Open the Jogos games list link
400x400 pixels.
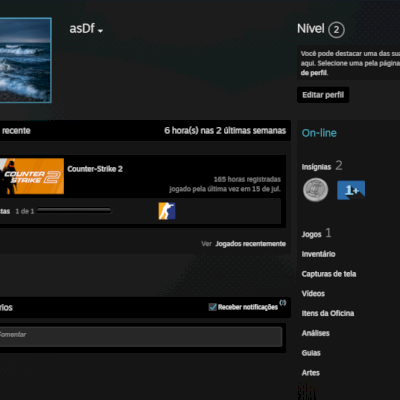[312, 234]
